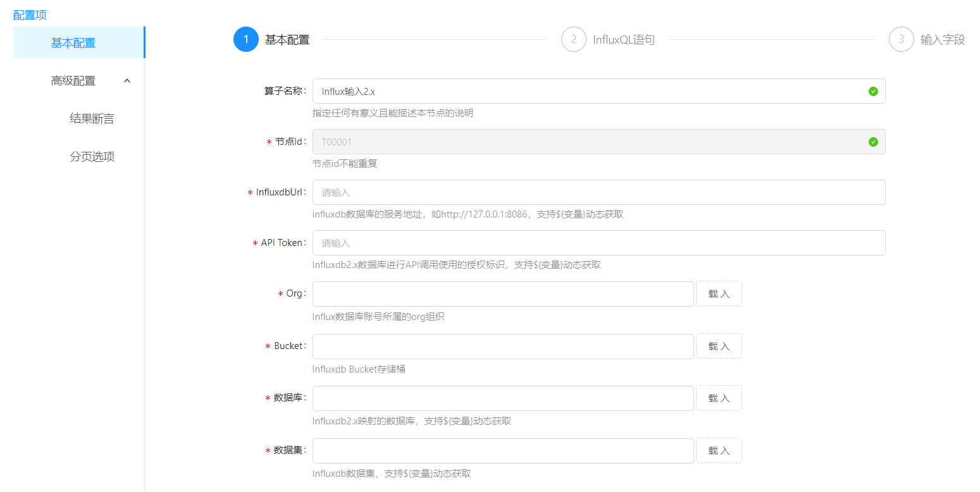Click into the Org input box
This screenshot has width=980, height=492.
point(503,293)
